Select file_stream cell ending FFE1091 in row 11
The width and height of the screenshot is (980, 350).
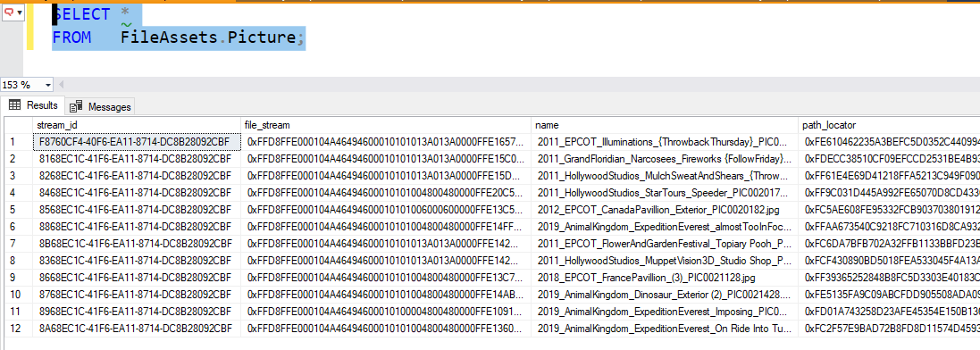point(386,311)
